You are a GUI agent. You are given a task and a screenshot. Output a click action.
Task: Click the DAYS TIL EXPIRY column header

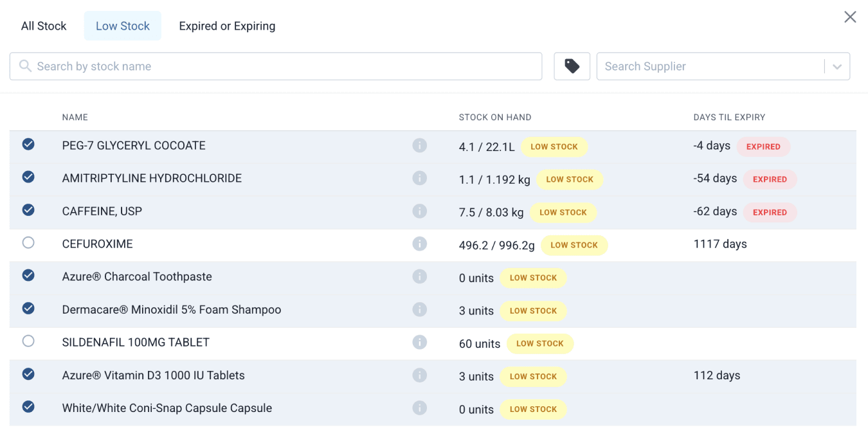point(729,118)
